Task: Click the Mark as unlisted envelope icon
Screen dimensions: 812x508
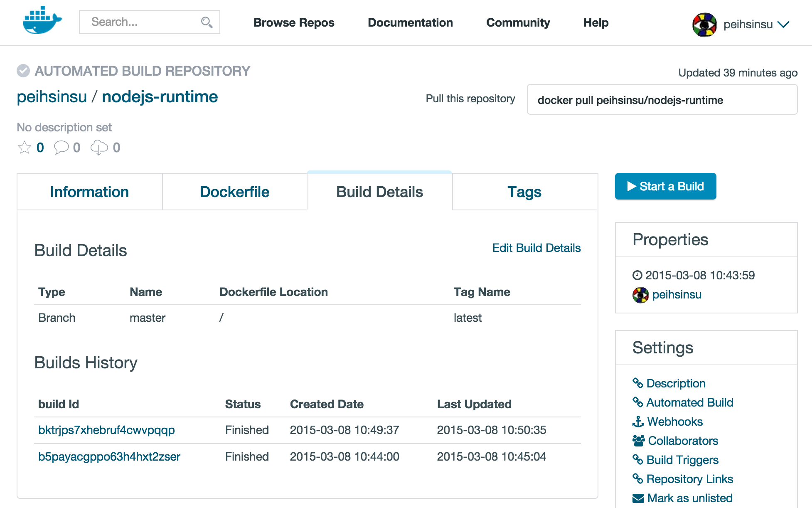Action: (x=638, y=498)
